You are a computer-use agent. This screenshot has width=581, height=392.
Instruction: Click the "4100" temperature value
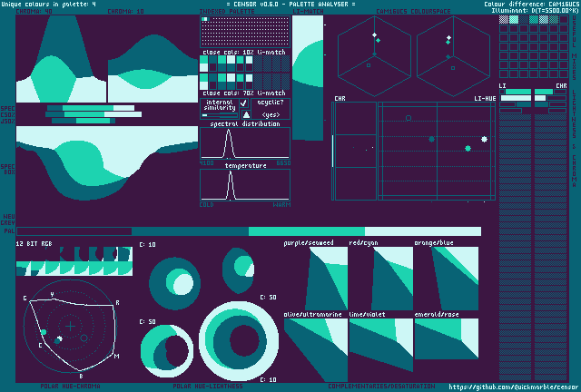coord(206,163)
